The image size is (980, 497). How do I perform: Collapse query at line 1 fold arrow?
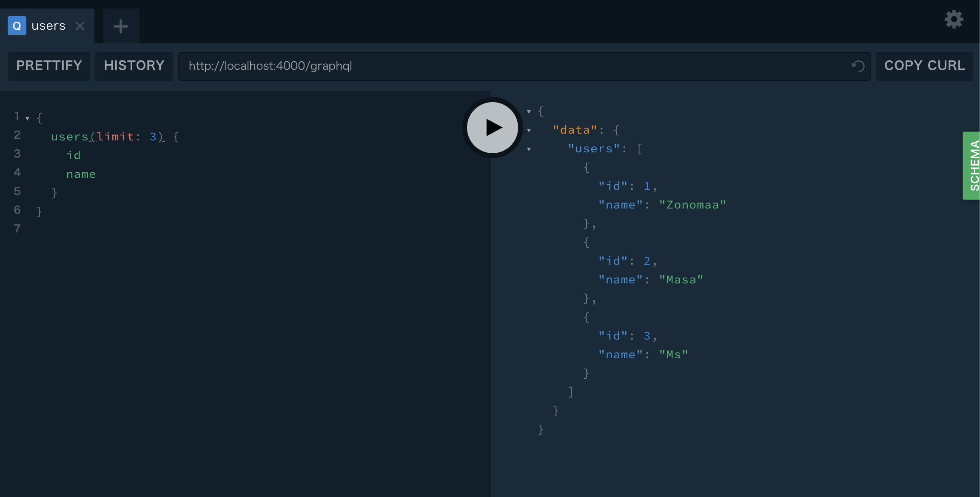27,118
